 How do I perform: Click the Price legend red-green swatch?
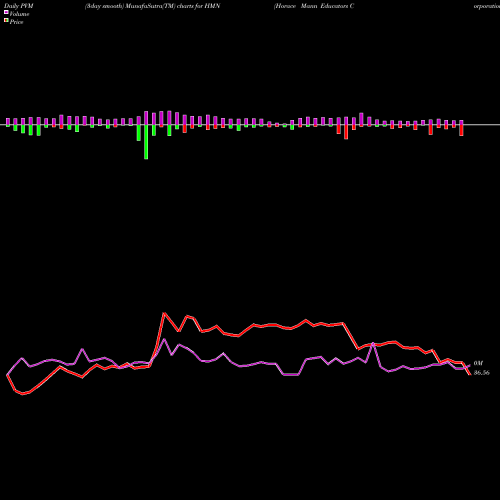click(x=6, y=21)
